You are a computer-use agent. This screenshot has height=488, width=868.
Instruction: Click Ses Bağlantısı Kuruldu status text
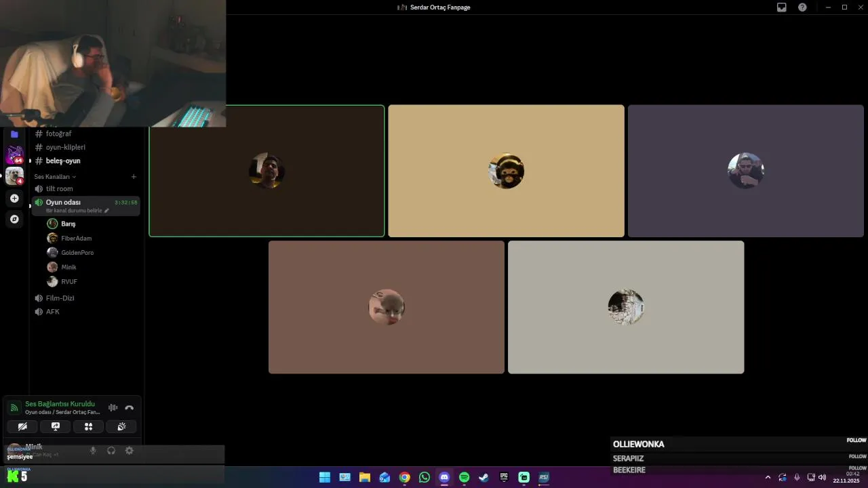pos(60,404)
